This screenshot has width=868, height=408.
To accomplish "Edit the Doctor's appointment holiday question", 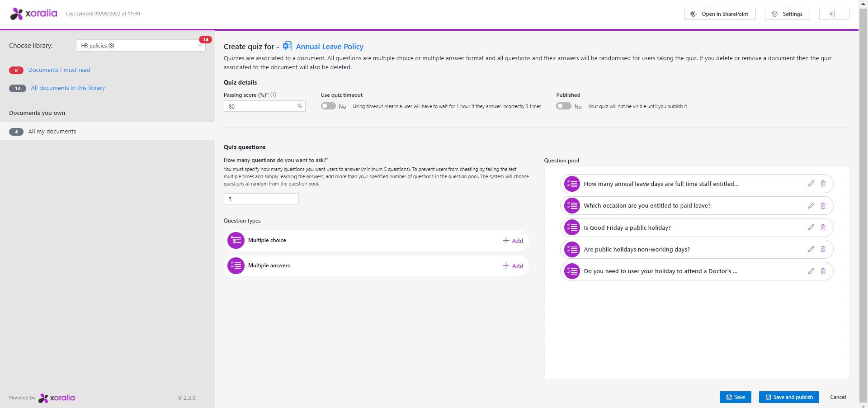I will pyautogui.click(x=811, y=271).
